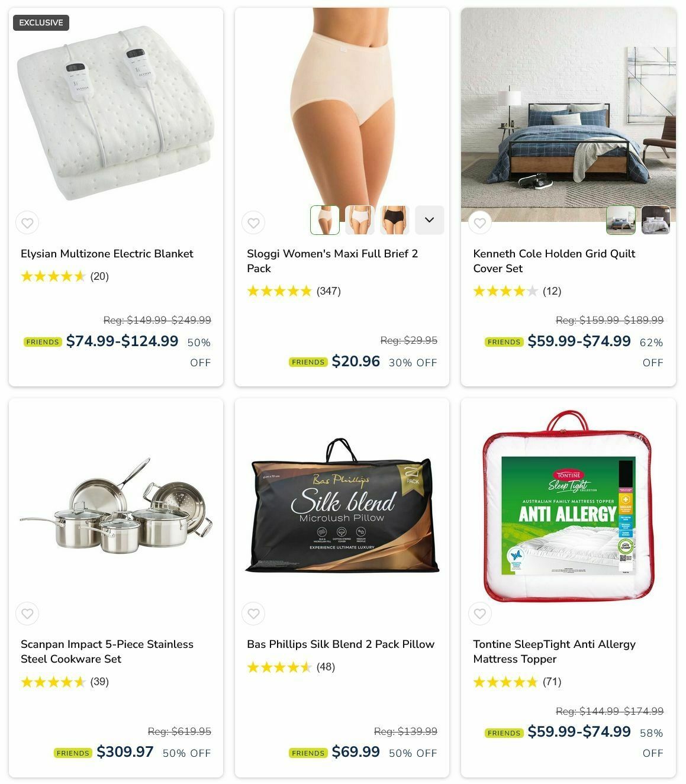Heart the Scanpan Cookware Set
This screenshot has height=784, width=686.
point(27,614)
